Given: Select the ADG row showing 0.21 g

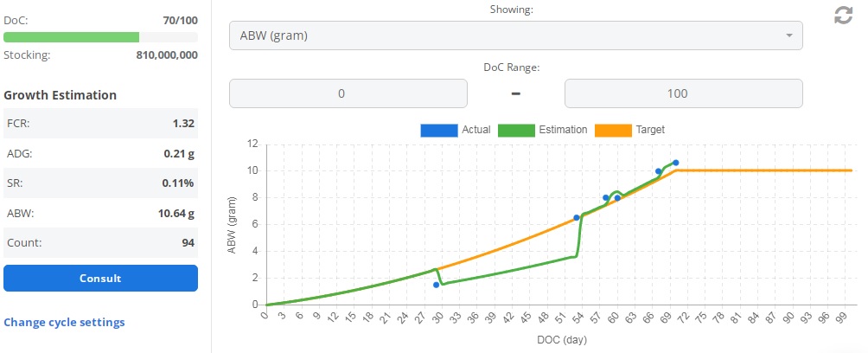Looking at the screenshot, I should point(100,154).
